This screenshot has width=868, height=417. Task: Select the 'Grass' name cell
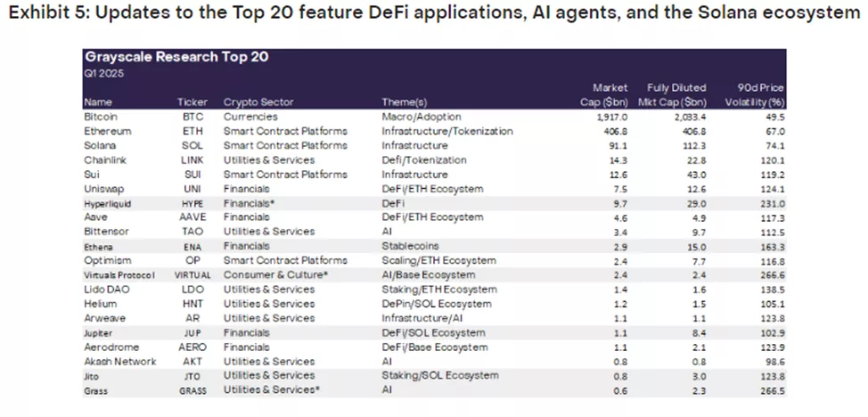(x=95, y=390)
